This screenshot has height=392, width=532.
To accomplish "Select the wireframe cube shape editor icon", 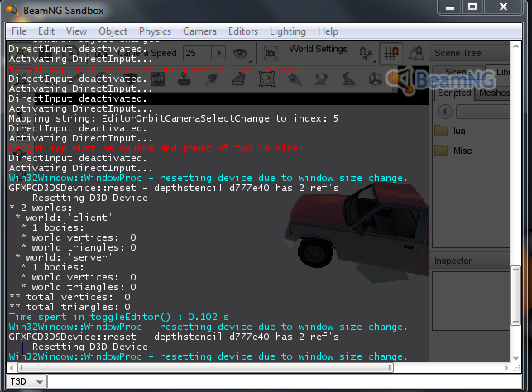I will point(375,79).
